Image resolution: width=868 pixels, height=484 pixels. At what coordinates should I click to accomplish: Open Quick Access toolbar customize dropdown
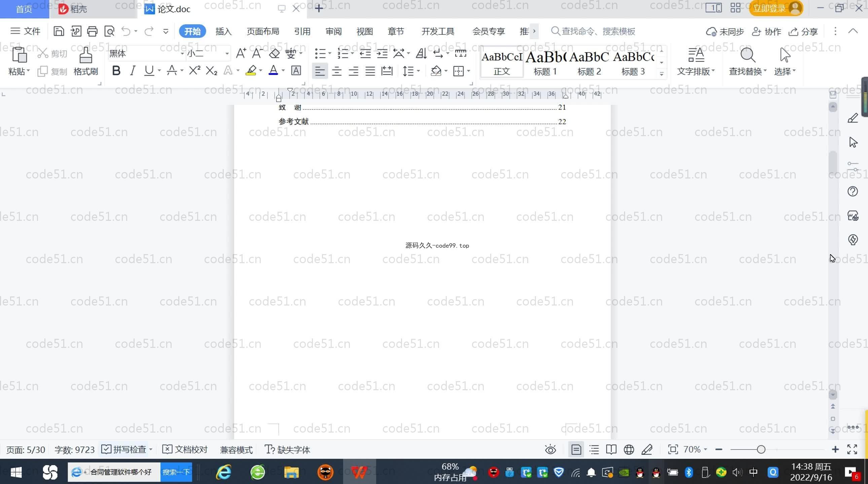[x=166, y=31]
